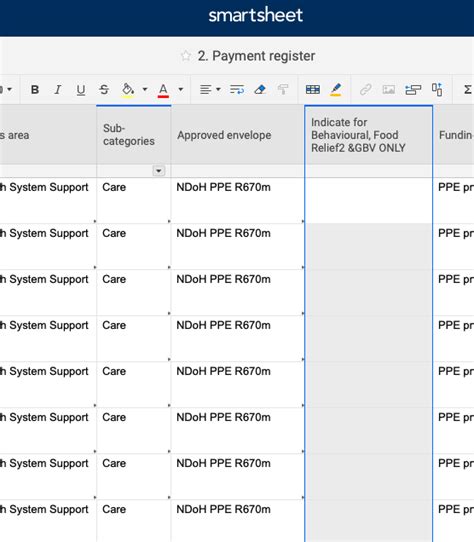Viewport: 474px width, 542px height.
Task: Select first cell under Indicate for Behavioural
Action: (x=369, y=200)
